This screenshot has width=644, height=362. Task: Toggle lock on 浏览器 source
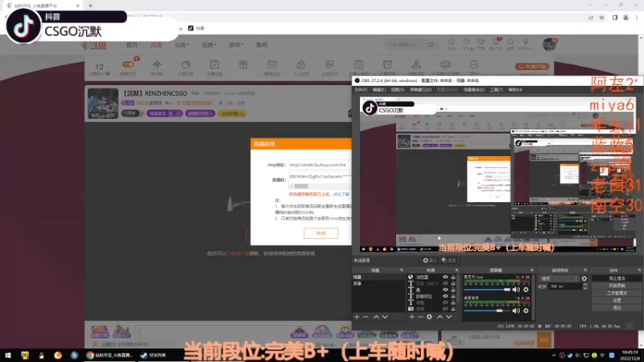pyautogui.click(x=453, y=277)
